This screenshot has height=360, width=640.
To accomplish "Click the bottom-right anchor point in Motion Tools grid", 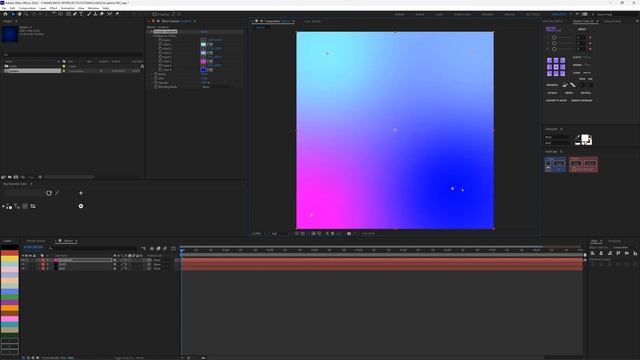I will [x=562, y=73].
